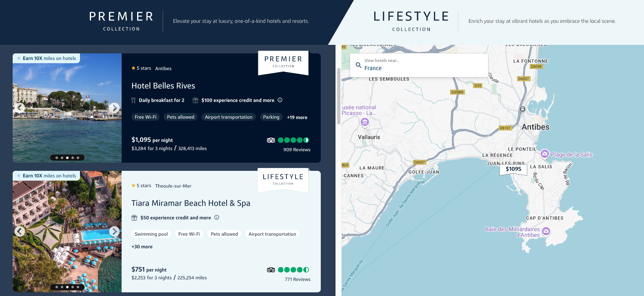Viewport: 644px width, 296px height.
Task: Click Baie des Milliardaires camera marker
Action: [546, 232]
